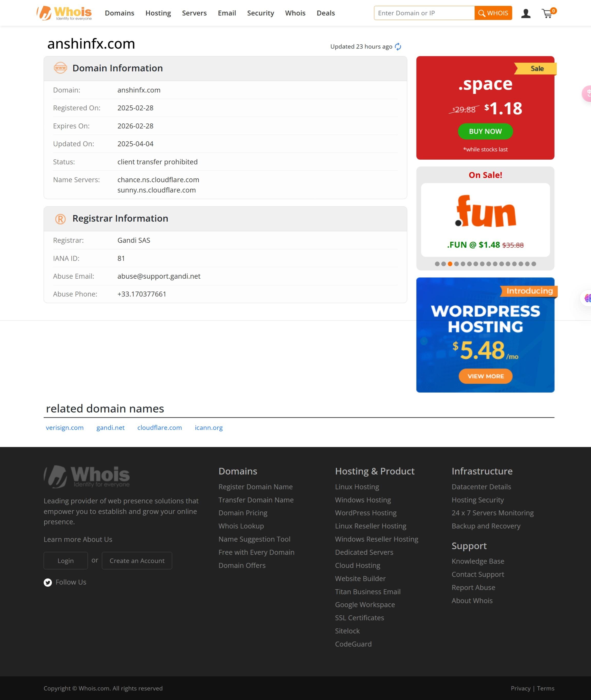Image resolution: width=591 pixels, height=700 pixels.
Task: Open Datacenter Details link
Action: [x=481, y=487]
